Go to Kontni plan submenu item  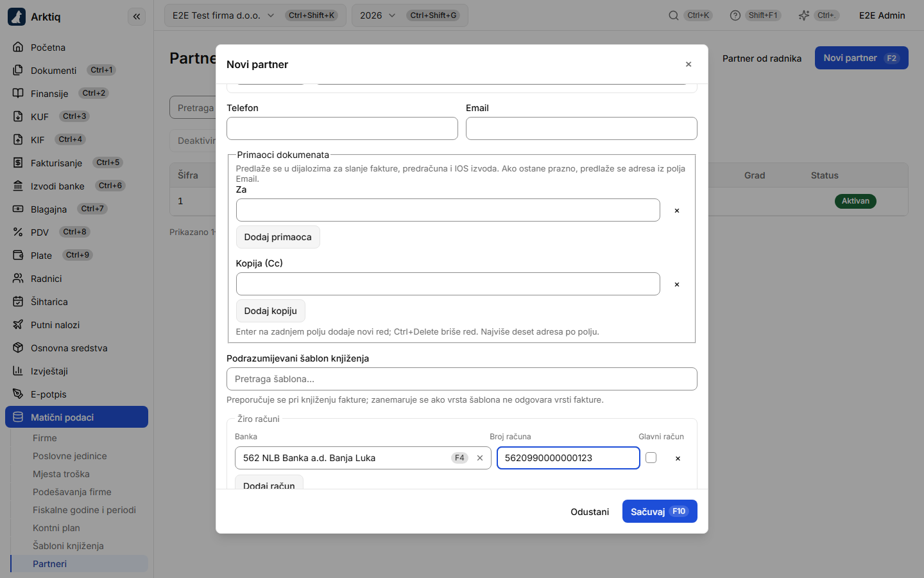(80, 528)
